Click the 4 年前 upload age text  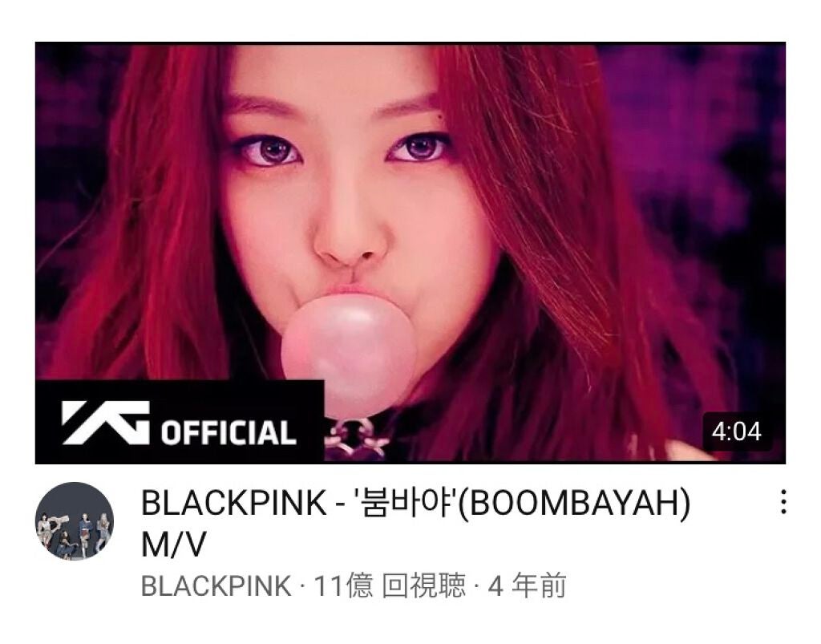click(528, 586)
